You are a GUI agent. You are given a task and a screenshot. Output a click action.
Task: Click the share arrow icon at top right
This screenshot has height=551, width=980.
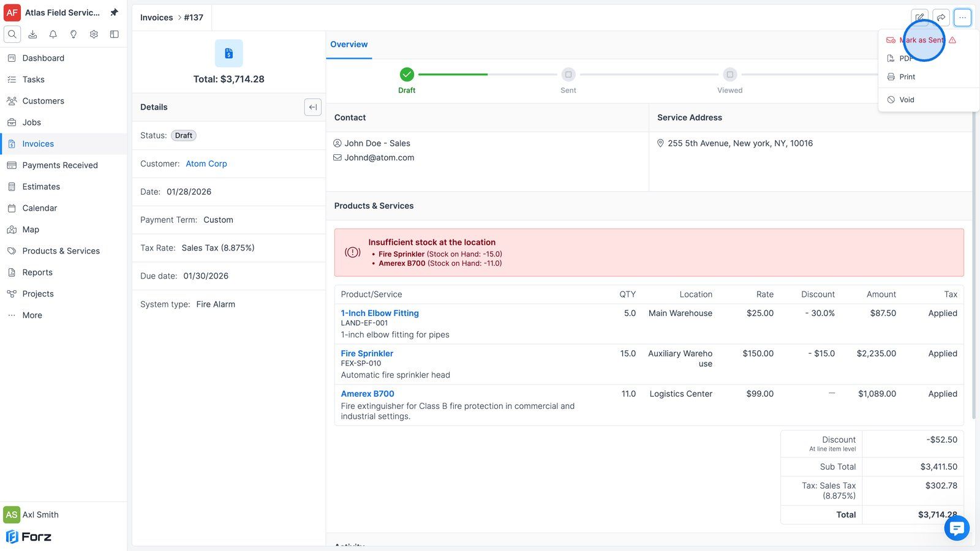941,17
